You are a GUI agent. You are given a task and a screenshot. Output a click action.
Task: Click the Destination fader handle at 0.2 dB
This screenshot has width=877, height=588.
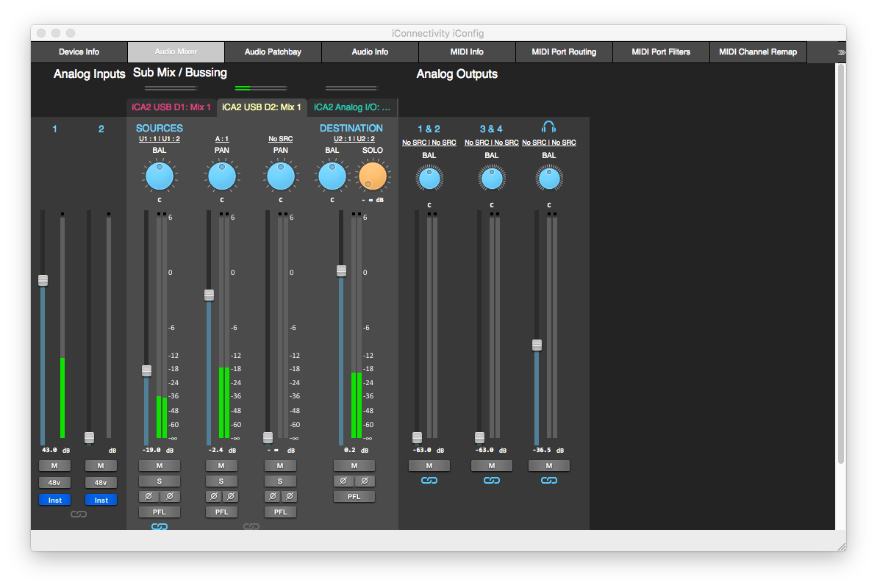341,270
